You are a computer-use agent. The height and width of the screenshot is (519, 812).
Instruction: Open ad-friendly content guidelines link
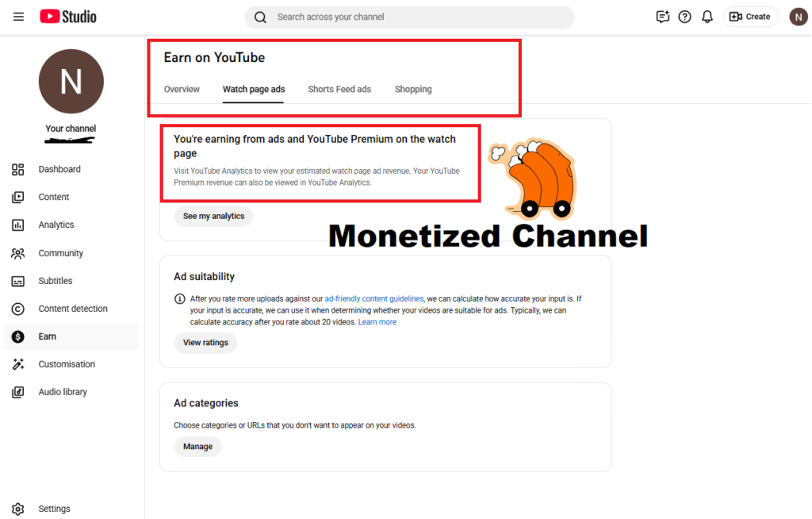click(x=373, y=298)
